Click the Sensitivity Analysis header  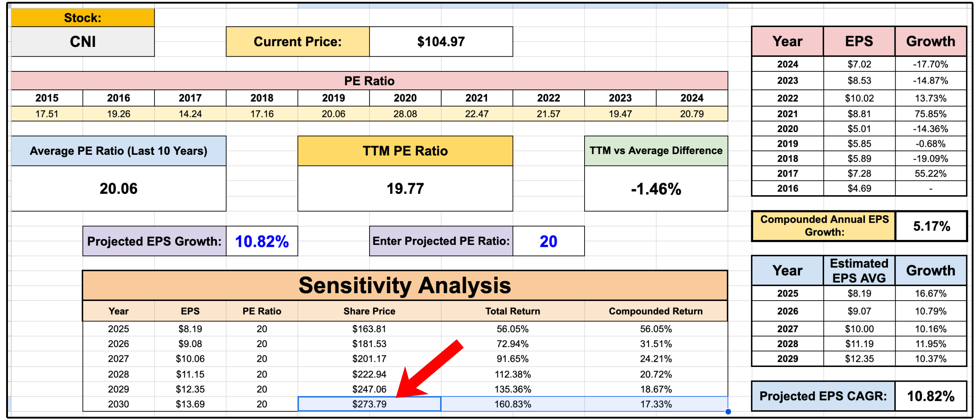click(405, 285)
